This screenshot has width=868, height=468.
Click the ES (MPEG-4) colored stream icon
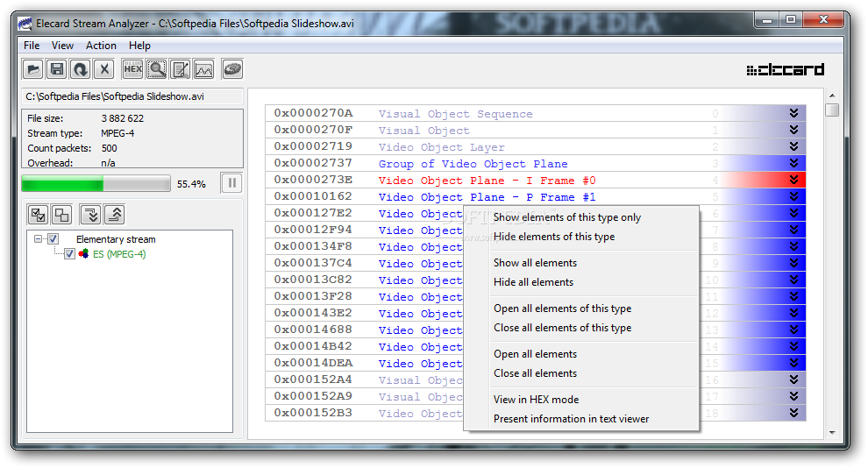click(83, 254)
